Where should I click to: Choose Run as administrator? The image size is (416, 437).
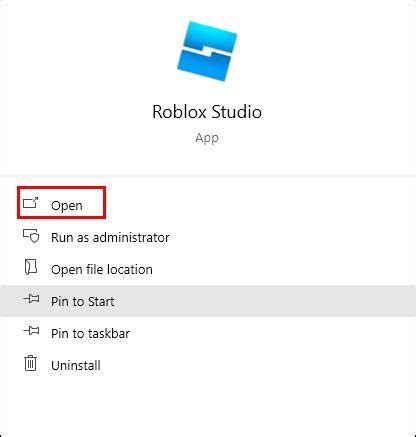[110, 238]
